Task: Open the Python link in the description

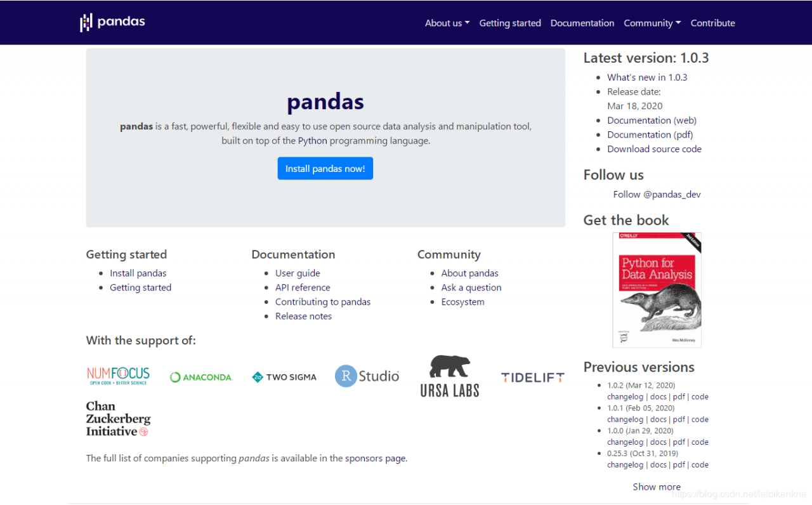Action: pyautogui.click(x=313, y=141)
